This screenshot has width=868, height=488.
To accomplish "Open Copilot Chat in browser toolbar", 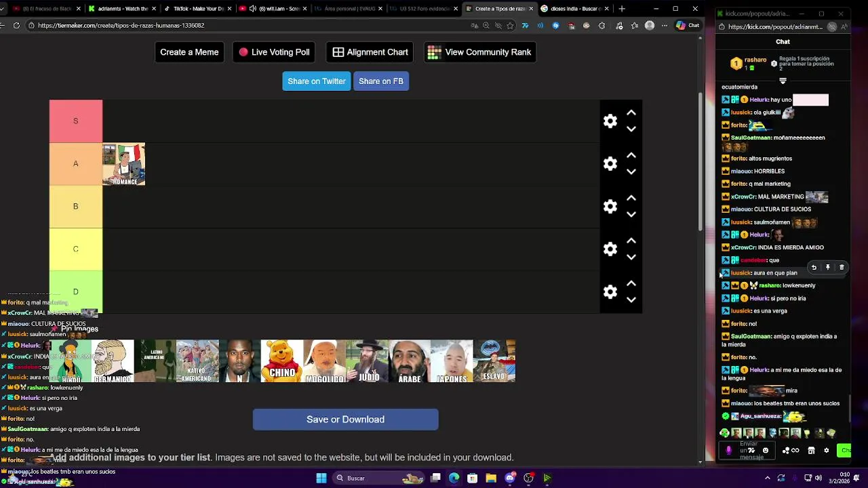I will [x=688, y=25].
